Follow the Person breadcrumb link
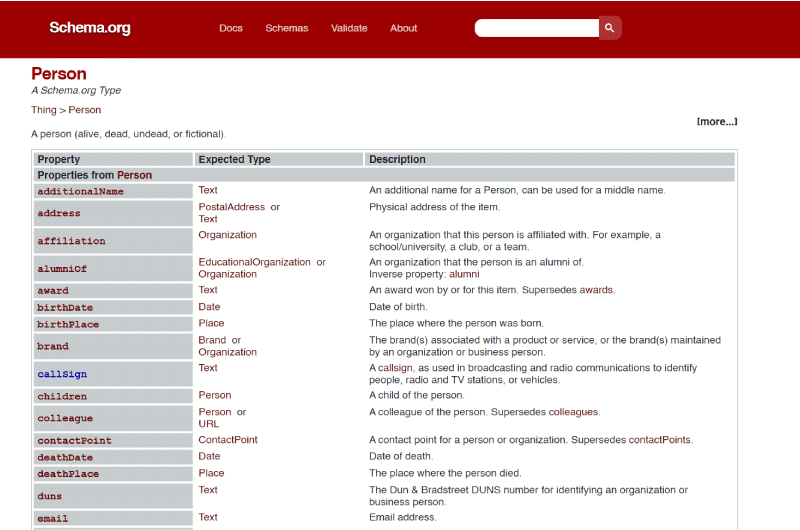 point(85,110)
